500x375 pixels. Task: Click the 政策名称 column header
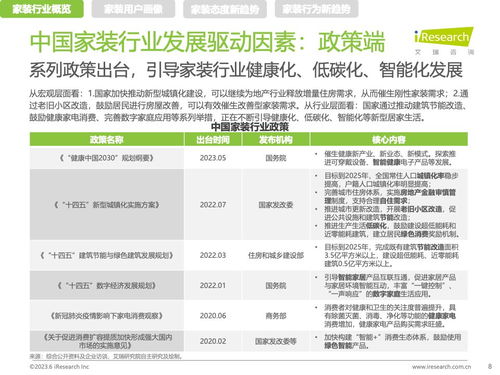click(x=107, y=139)
